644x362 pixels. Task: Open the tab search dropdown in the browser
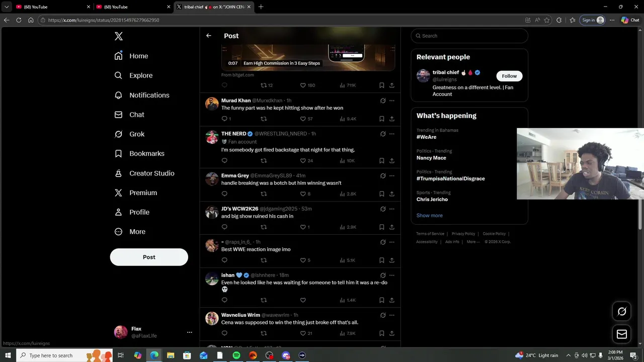coord(7,7)
